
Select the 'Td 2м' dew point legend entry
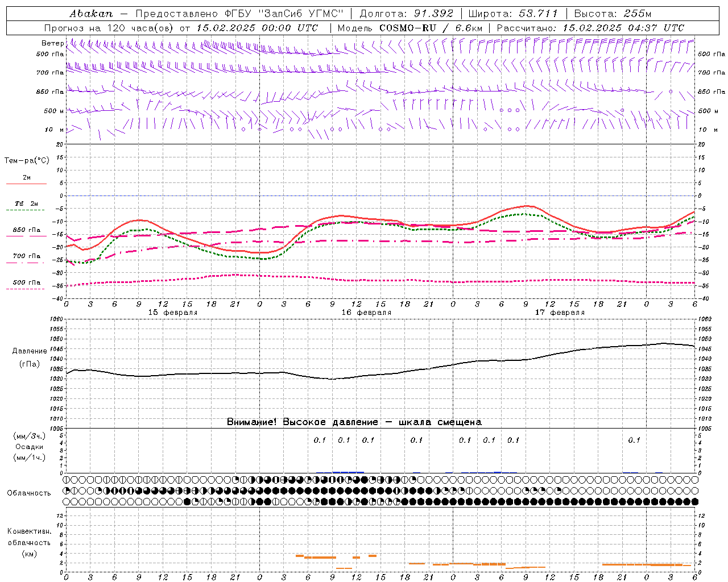pos(26,203)
